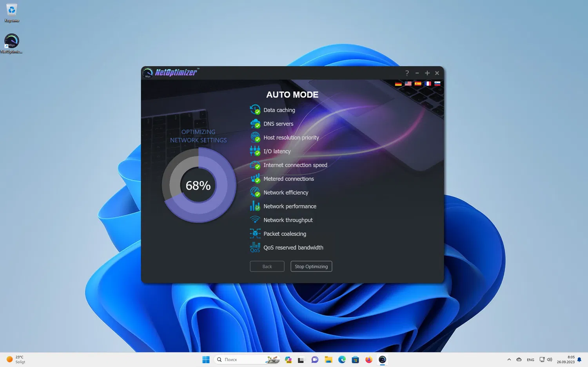This screenshot has width=588, height=367.
Task: Open the clock and date flyout
Action: 566,360
